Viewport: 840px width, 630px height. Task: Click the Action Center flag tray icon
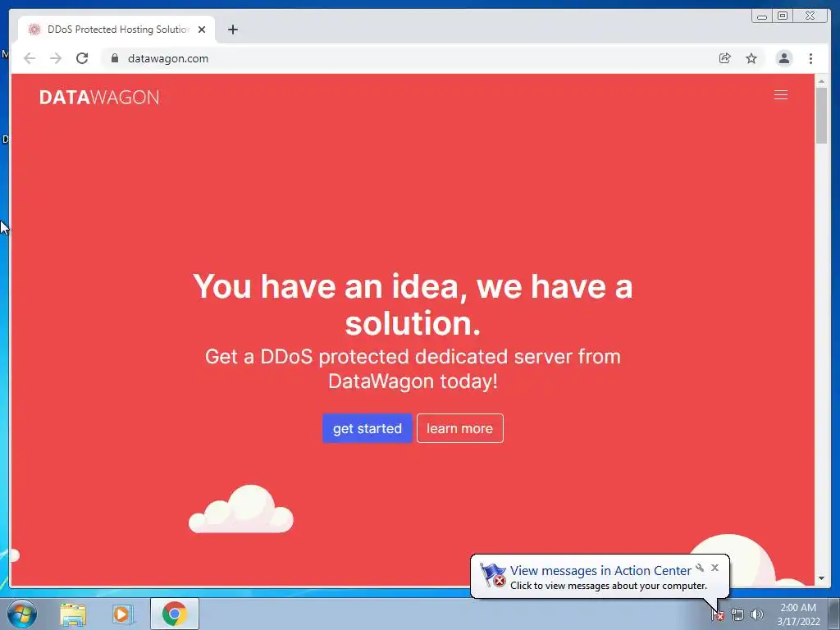pyautogui.click(x=717, y=615)
